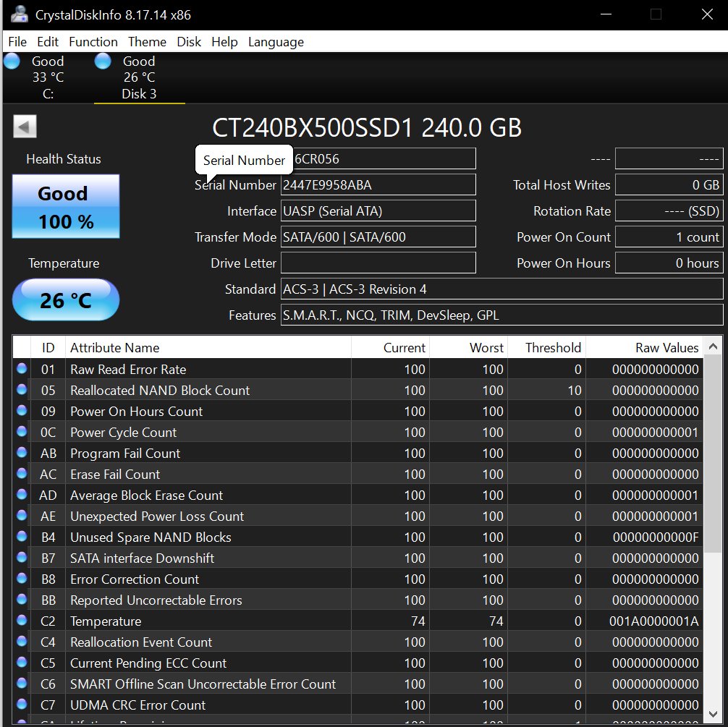
Task: Click the empty Drive Letter field
Action: tap(378, 263)
